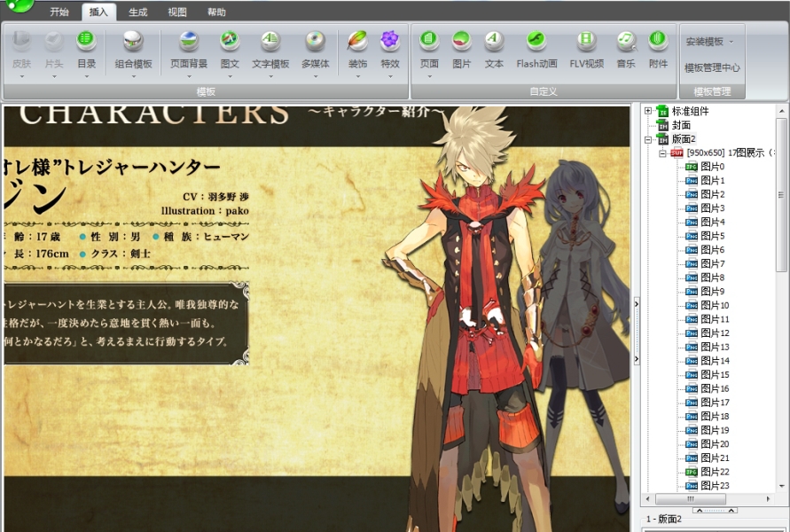Insert a 文本 text element icon

494,40
